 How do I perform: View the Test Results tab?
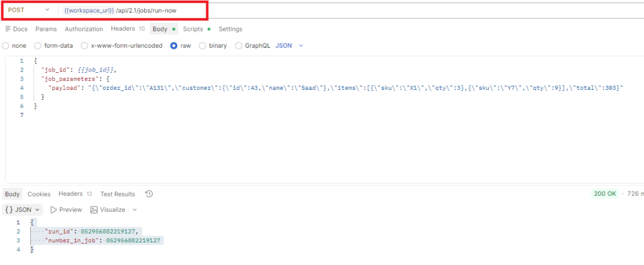point(118,194)
